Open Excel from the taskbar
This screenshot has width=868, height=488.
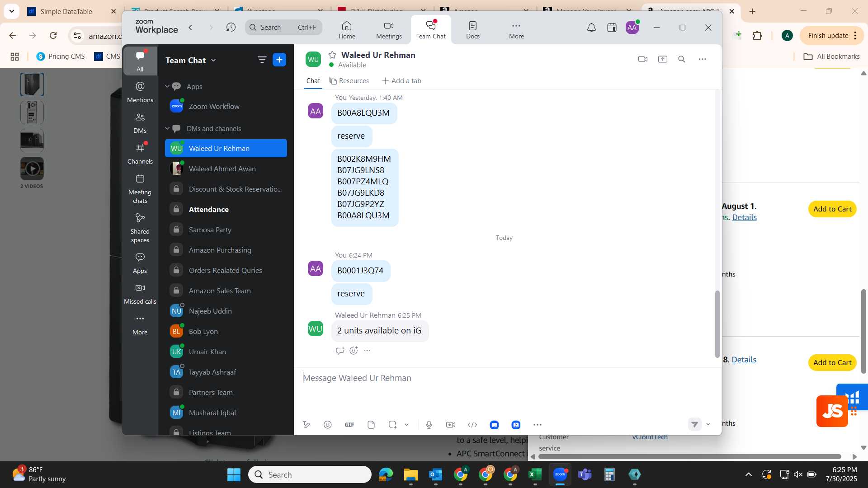point(535,474)
